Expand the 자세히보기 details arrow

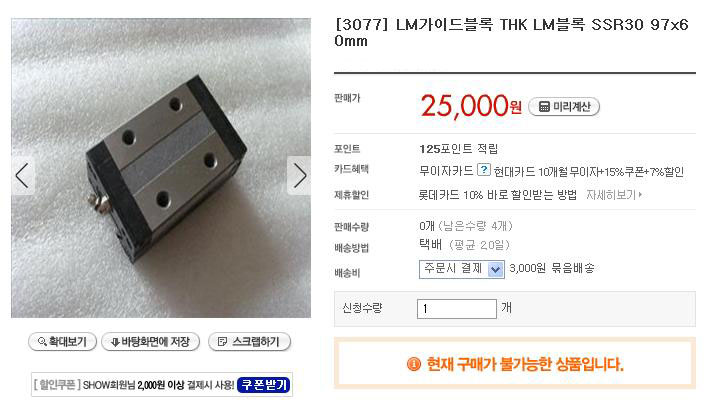[x=640, y=195]
